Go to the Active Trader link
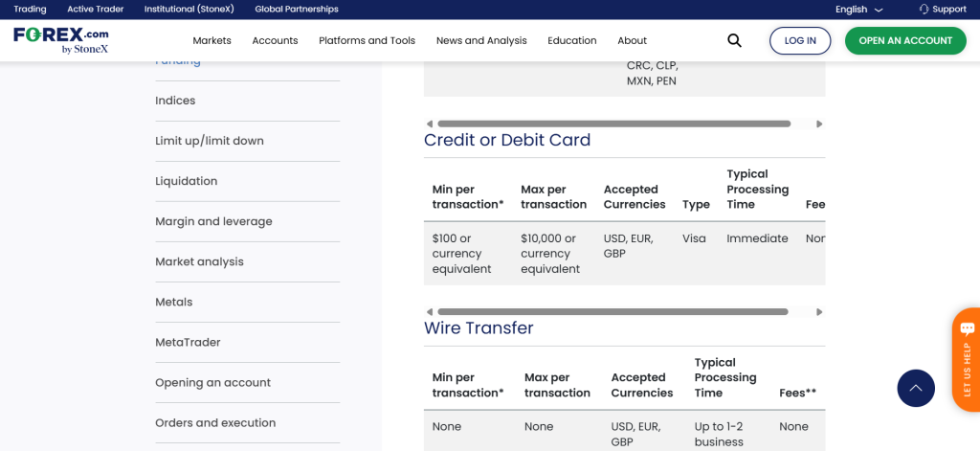Screen dimensions: 980x451 pos(96,10)
